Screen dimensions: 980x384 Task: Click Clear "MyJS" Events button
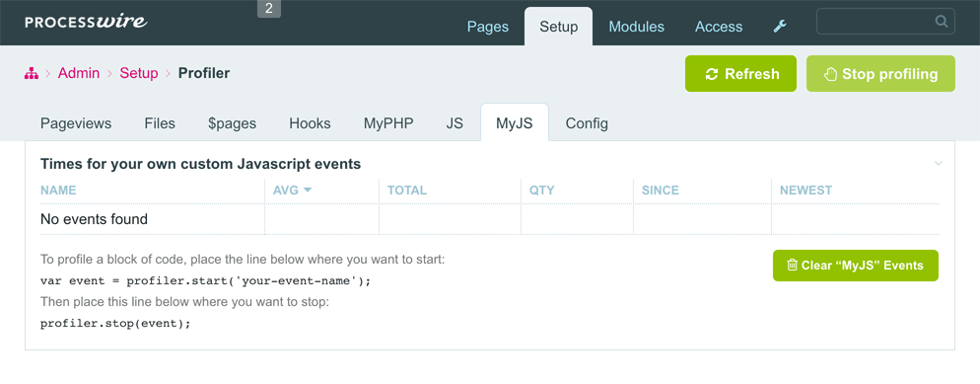856,266
